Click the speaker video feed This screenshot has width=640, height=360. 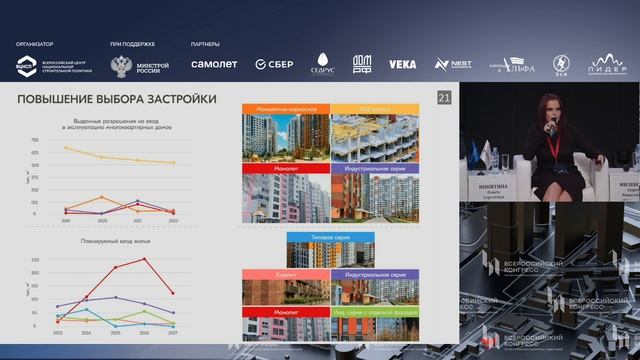(x=549, y=142)
